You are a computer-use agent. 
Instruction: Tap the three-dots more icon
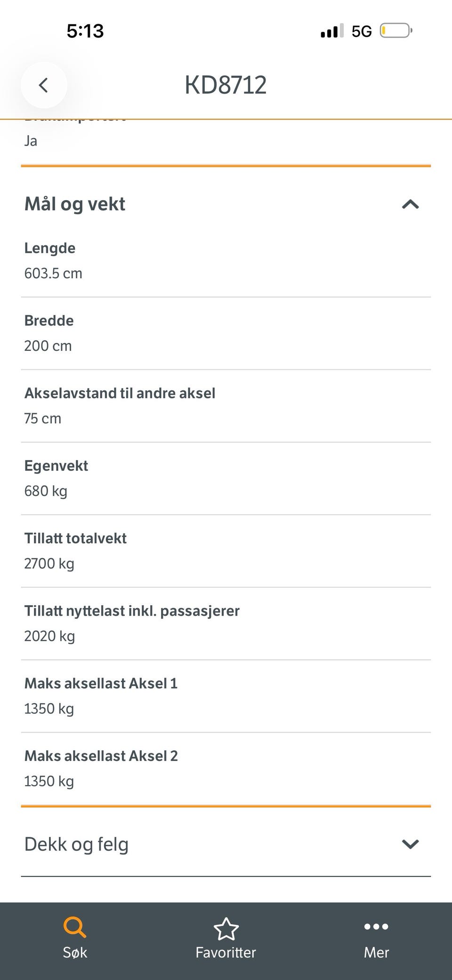pos(376,926)
